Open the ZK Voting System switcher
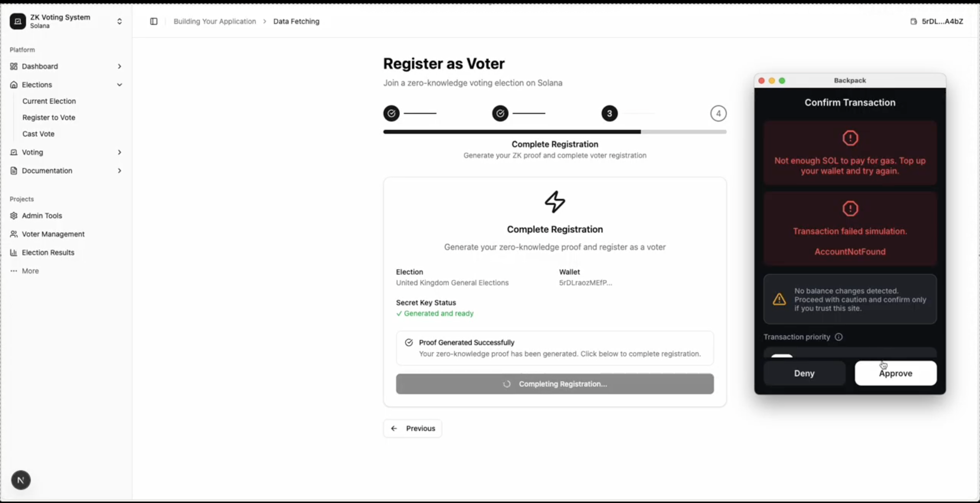Image resolution: width=980 pixels, height=503 pixels. [x=119, y=21]
